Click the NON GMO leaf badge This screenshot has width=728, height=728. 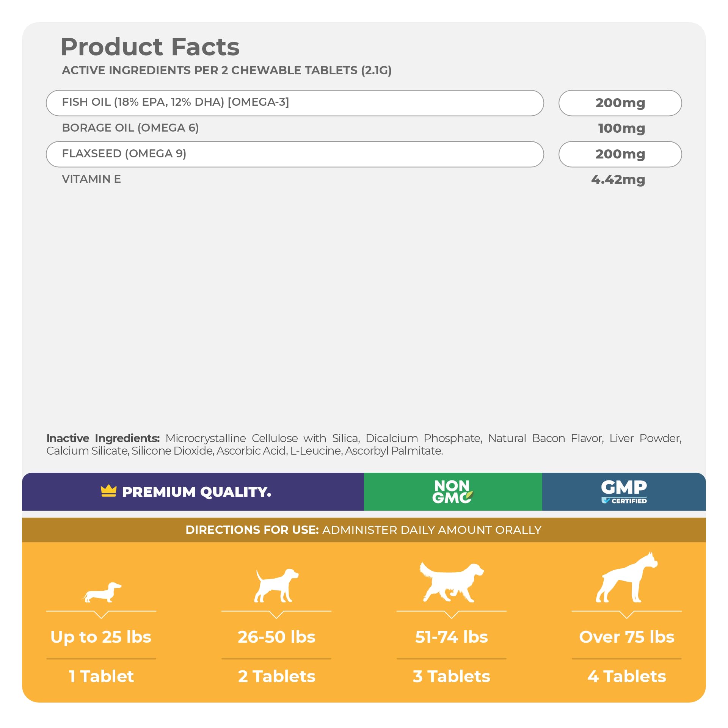[x=452, y=491]
